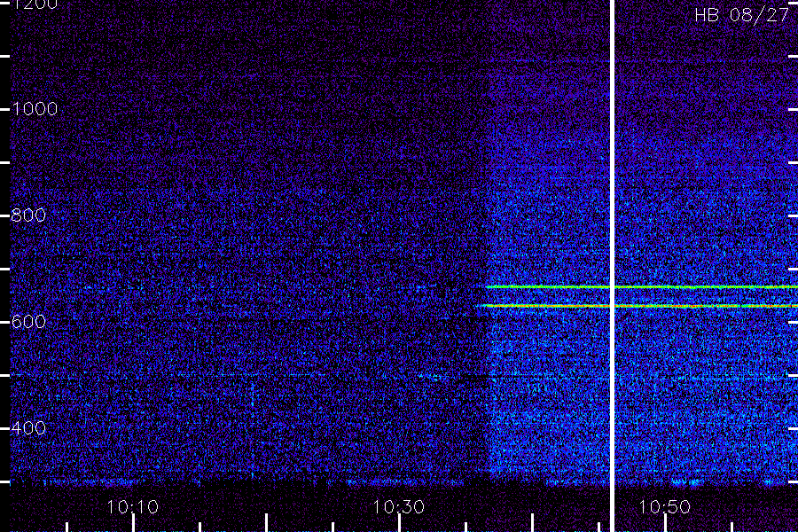Click the white vertical time marker line
Screen dimensions: 798x532
click(x=612, y=266)
